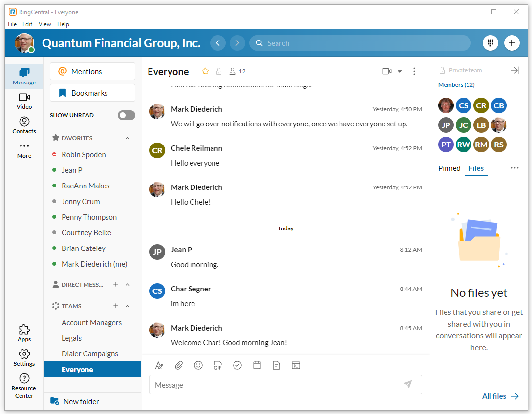Open the Video section in sidebar
532x414 pixels.
click(x=24, y=101)
